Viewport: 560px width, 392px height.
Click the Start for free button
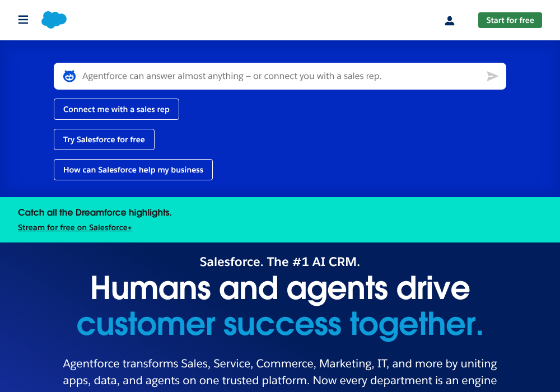point(510,20)
